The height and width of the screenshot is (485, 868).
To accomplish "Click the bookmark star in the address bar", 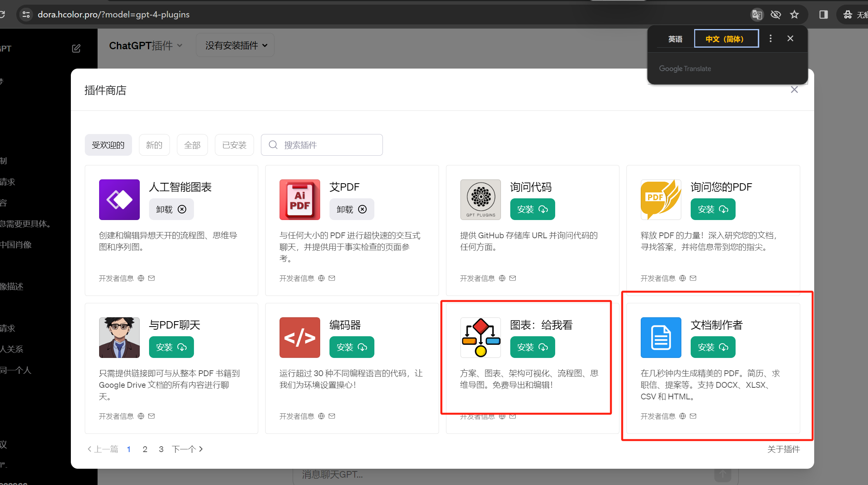I will click(794, 14).
